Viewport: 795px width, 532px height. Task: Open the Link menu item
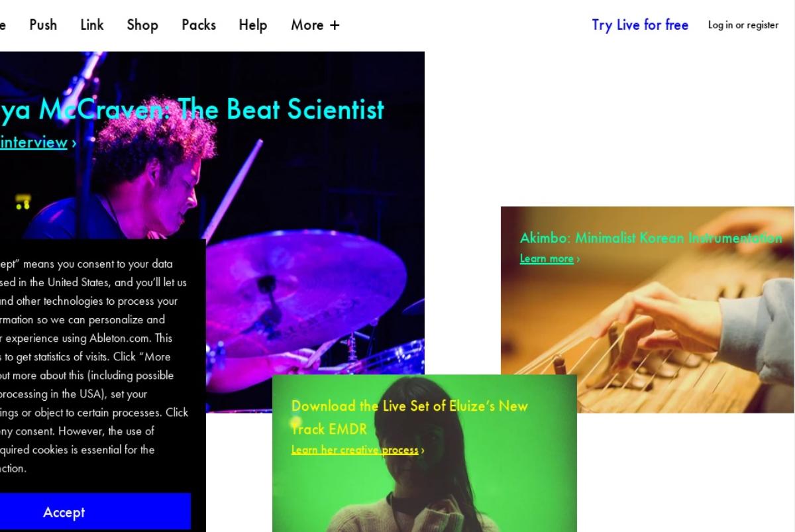click(92, 25)
